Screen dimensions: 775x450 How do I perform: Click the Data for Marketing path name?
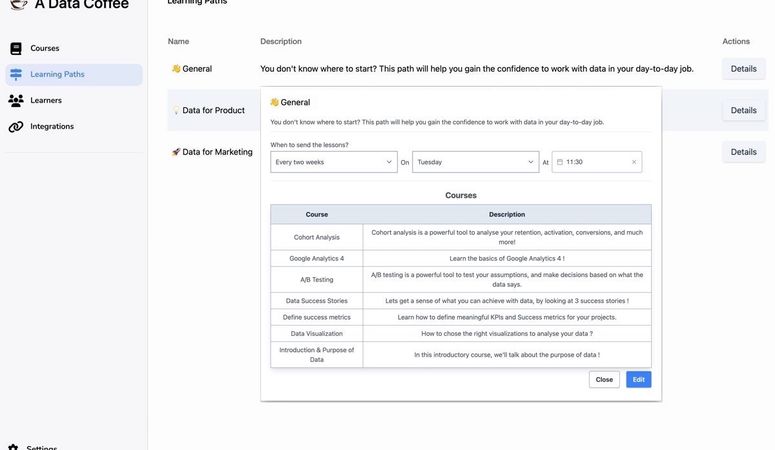(217, 152)
